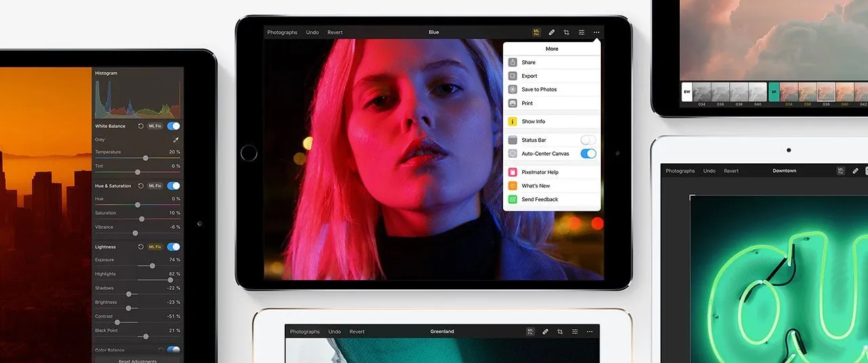Select the BW preset group tile
Viewport: 868px width, 363px height.
click(687, 92)
